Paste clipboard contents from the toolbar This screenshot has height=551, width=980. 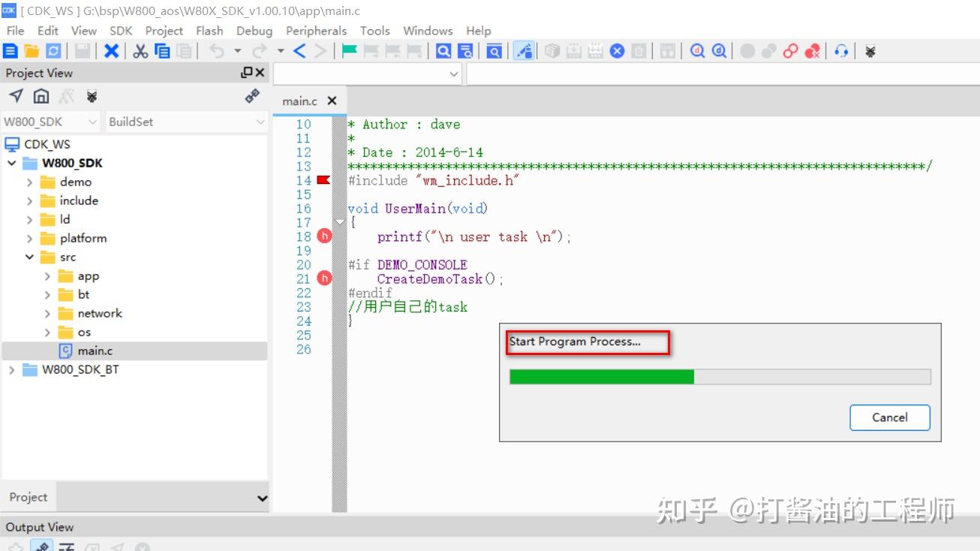(x=183, y=50)
